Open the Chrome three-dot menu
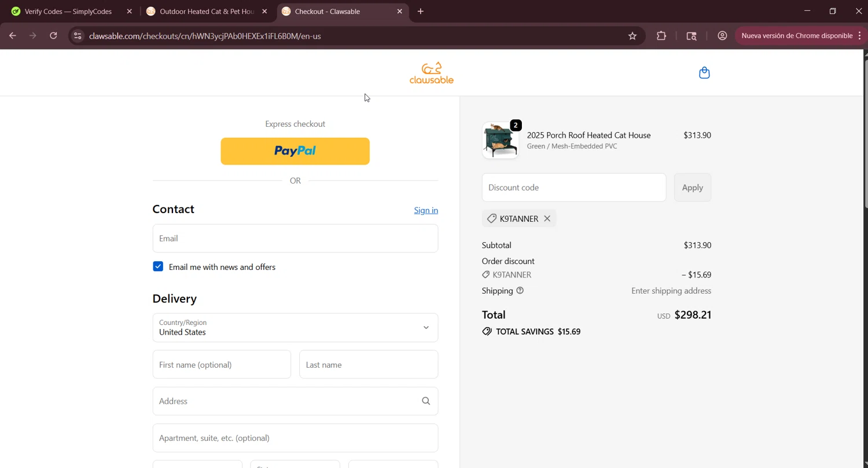868x468 pixels. (x=860, y=36)
